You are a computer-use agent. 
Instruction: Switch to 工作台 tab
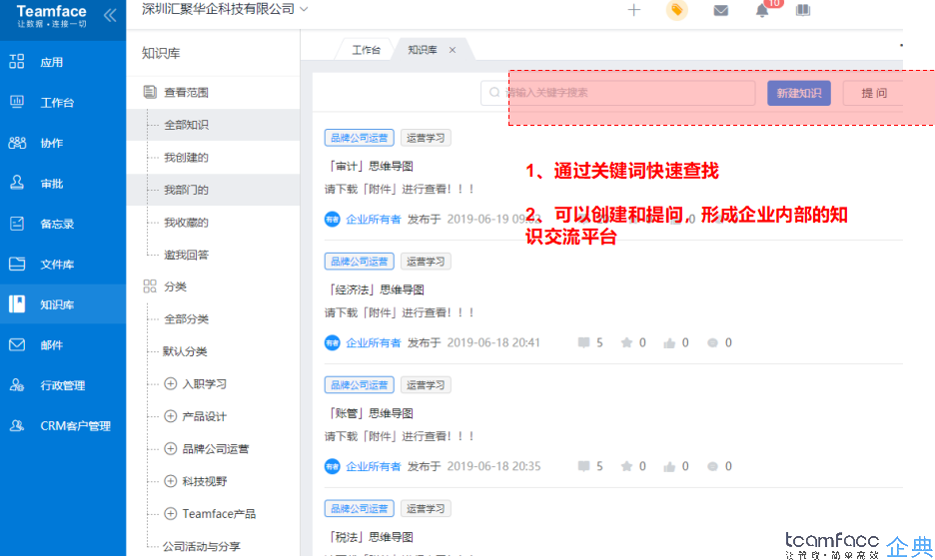[x=366, y=50]
